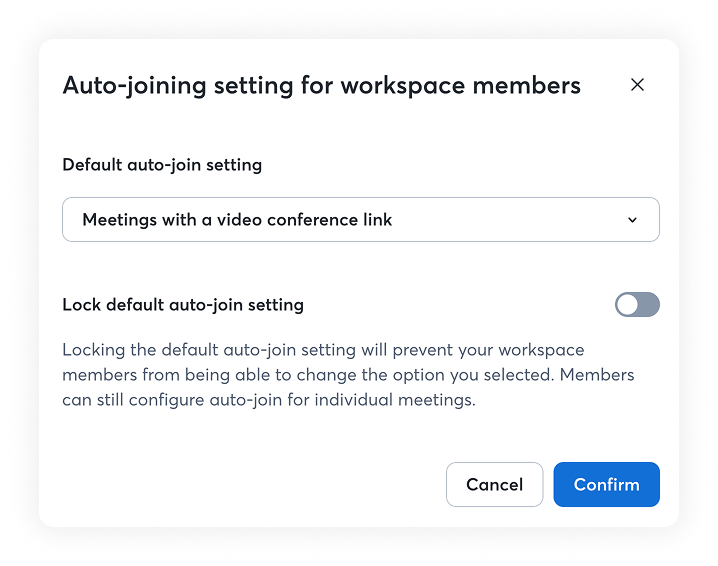Confirm the auto-join settings
Image resolution: width=718 pixels, height=566 pixels.
606,484
